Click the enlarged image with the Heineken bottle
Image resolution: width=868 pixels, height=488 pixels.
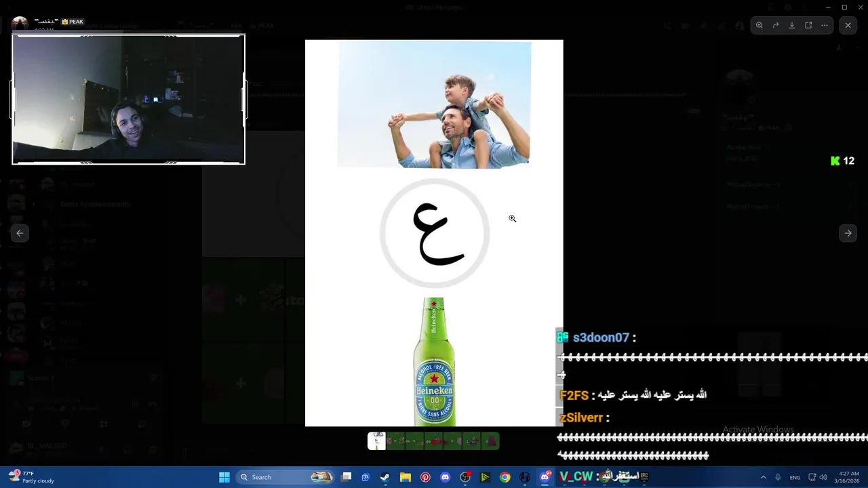point(434,233)
